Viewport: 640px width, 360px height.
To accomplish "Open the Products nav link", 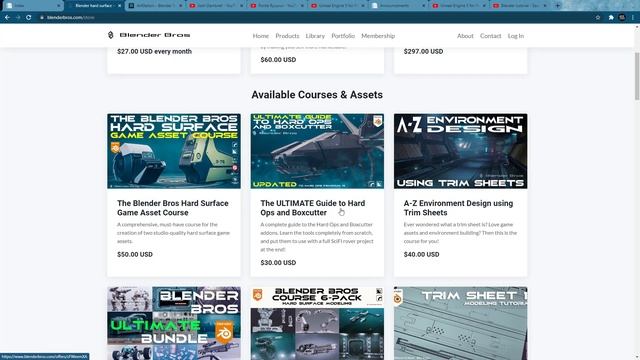I will point(287,36).
